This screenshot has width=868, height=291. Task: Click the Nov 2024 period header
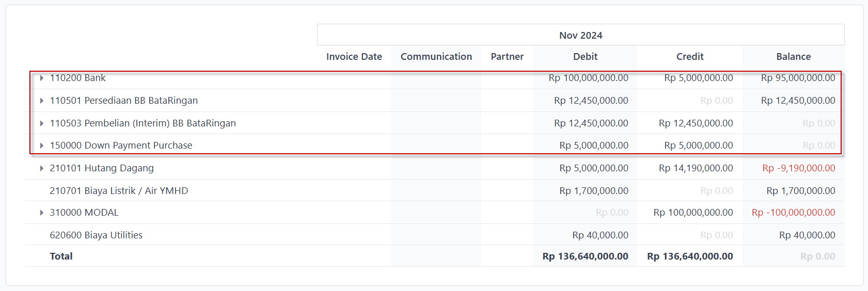coord(581,35)
